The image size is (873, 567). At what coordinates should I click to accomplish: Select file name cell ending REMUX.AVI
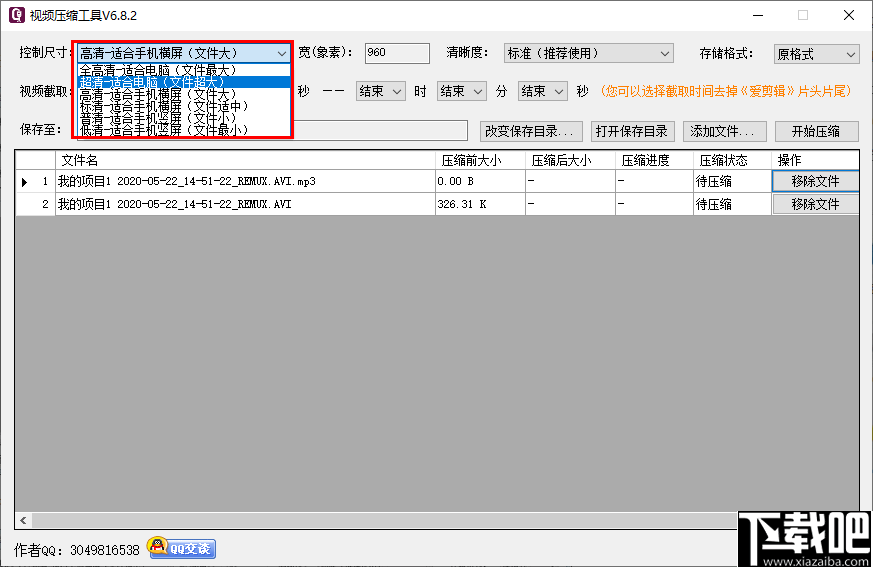coord(245,204)
